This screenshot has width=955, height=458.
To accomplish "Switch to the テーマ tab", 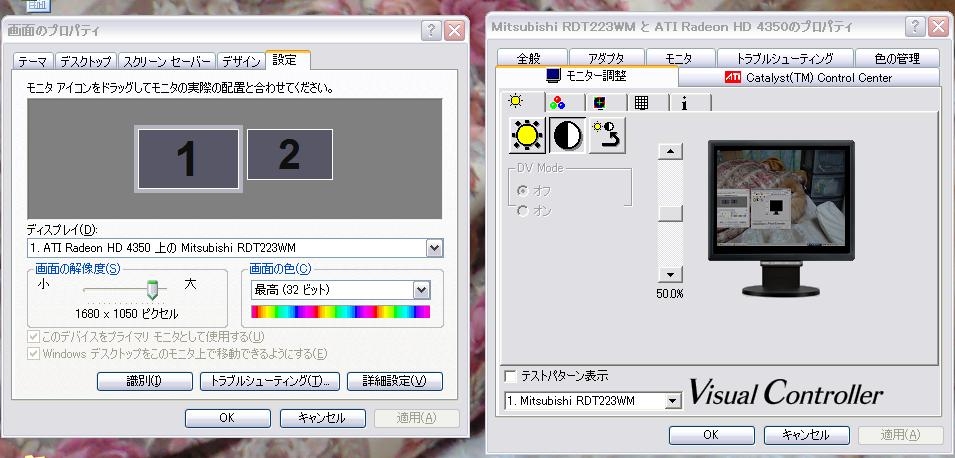I will tap(32, 62).
